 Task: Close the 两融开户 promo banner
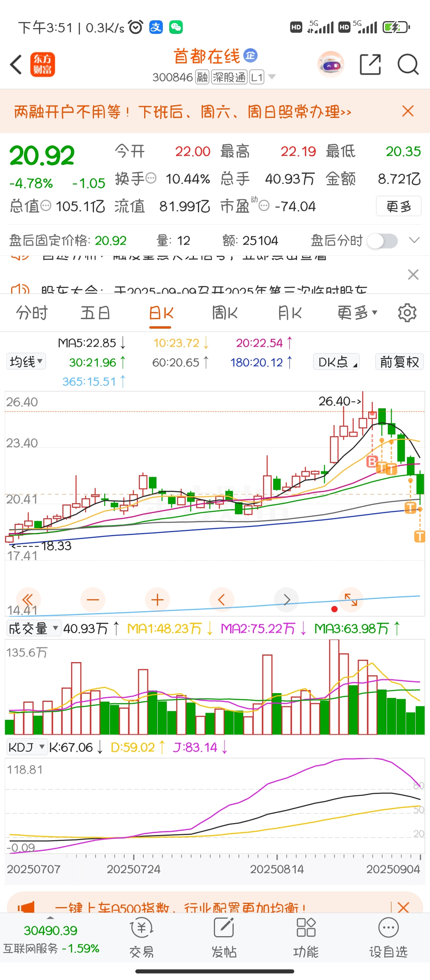(x=408, y=111)
